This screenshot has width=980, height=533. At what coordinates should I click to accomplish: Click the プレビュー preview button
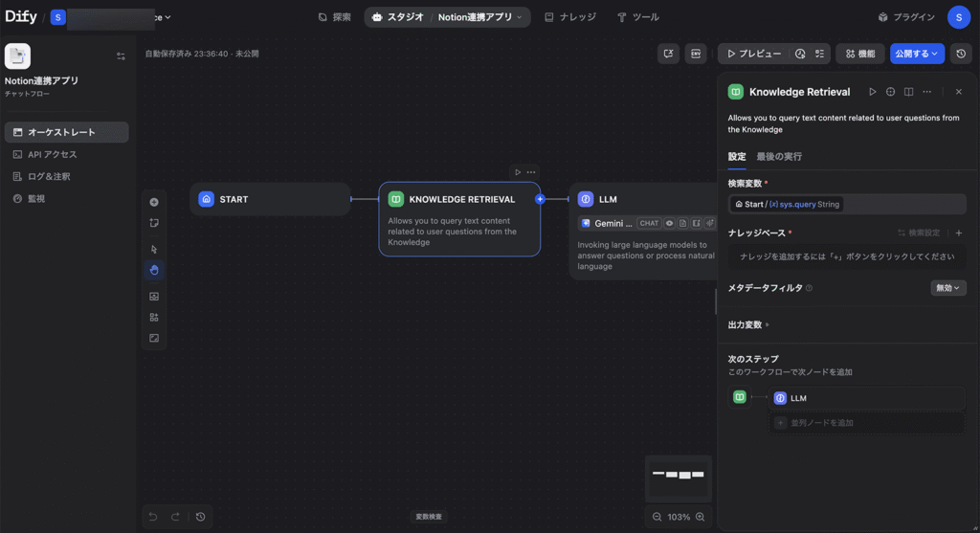752,54
